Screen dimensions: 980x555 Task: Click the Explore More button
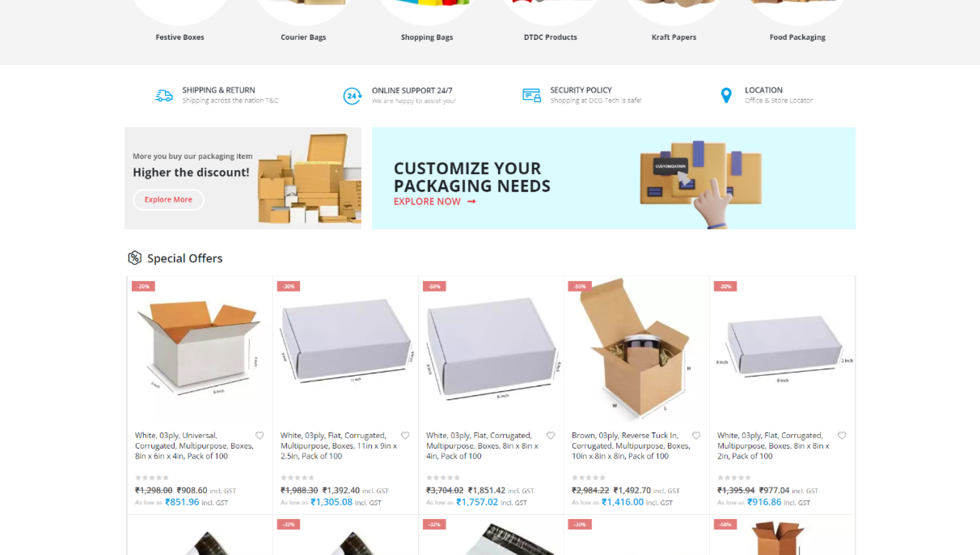tap(168, 199)
